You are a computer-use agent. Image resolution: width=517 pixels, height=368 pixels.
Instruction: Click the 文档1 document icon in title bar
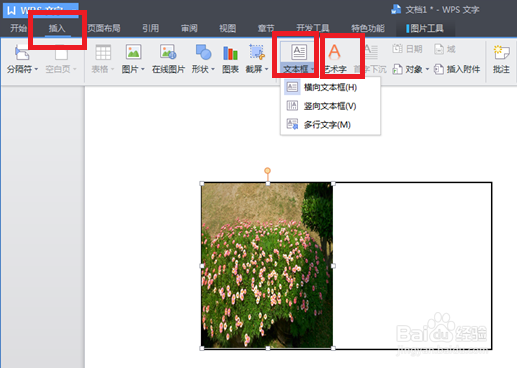pos(396,10)
